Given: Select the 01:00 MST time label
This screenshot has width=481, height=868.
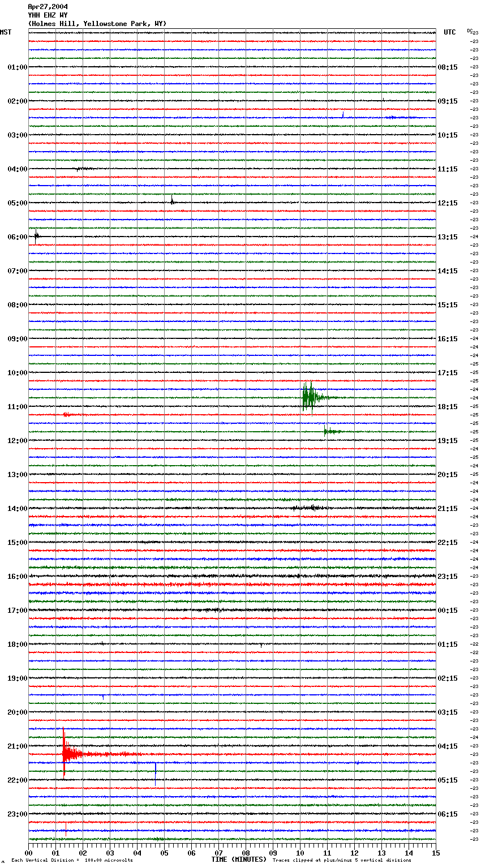Looking at the screenshot, I should pos(18,67).
